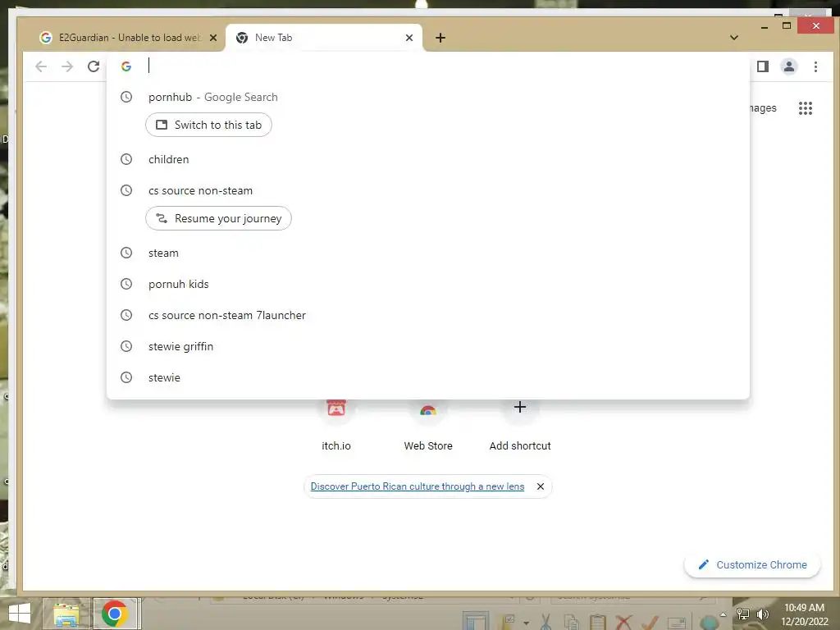Choose the 'steam' search suggestion
The width and height of the screenshot is (840, 630).
[428, 253]
